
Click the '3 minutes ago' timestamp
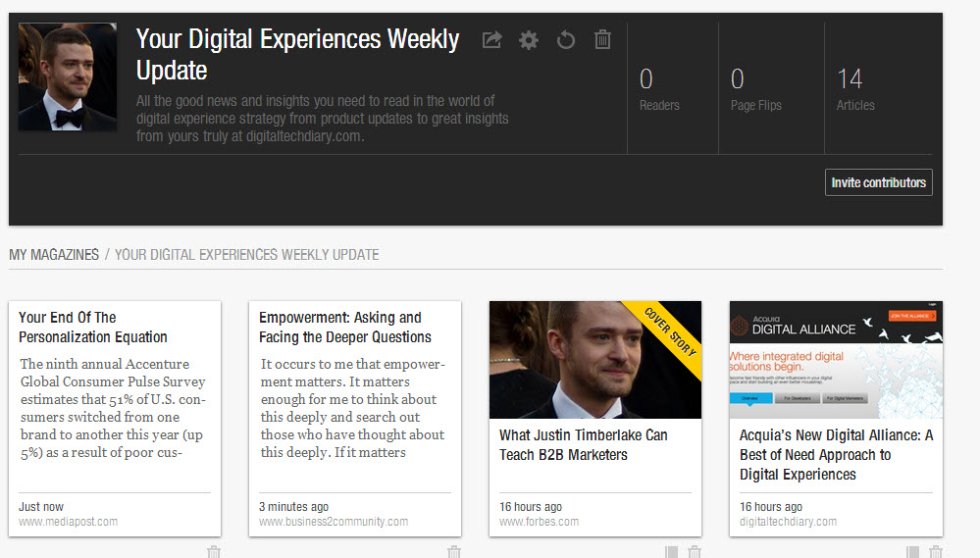293,507
